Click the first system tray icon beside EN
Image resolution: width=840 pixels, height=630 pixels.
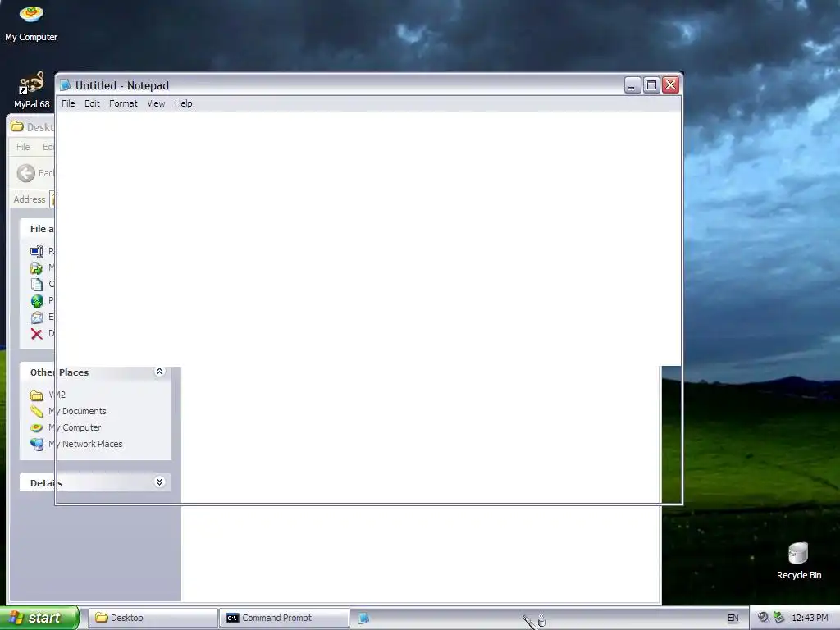tap(763, 617)
